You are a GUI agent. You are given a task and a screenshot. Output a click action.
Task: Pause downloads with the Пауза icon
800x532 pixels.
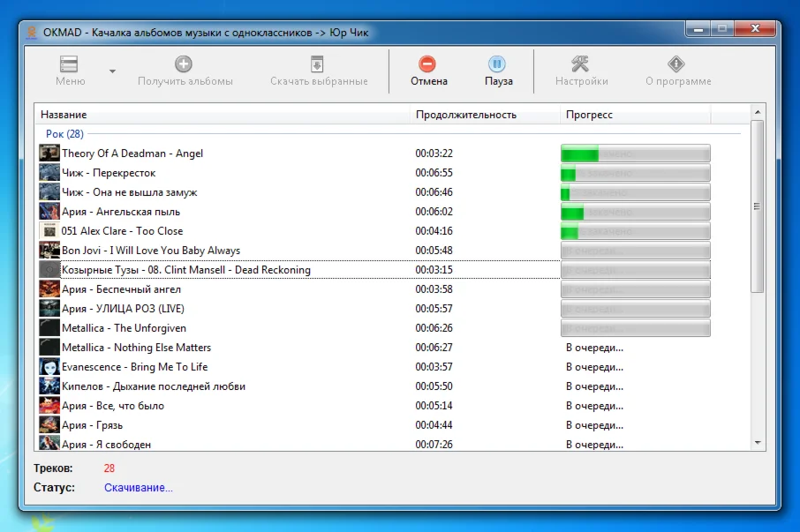[497, 64]
